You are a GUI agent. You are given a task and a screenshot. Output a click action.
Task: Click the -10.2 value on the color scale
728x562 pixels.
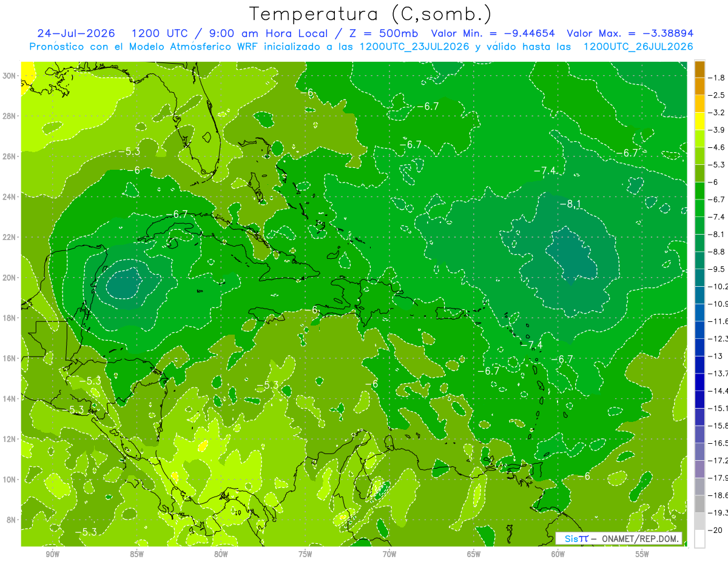click(x=718, y=286)
